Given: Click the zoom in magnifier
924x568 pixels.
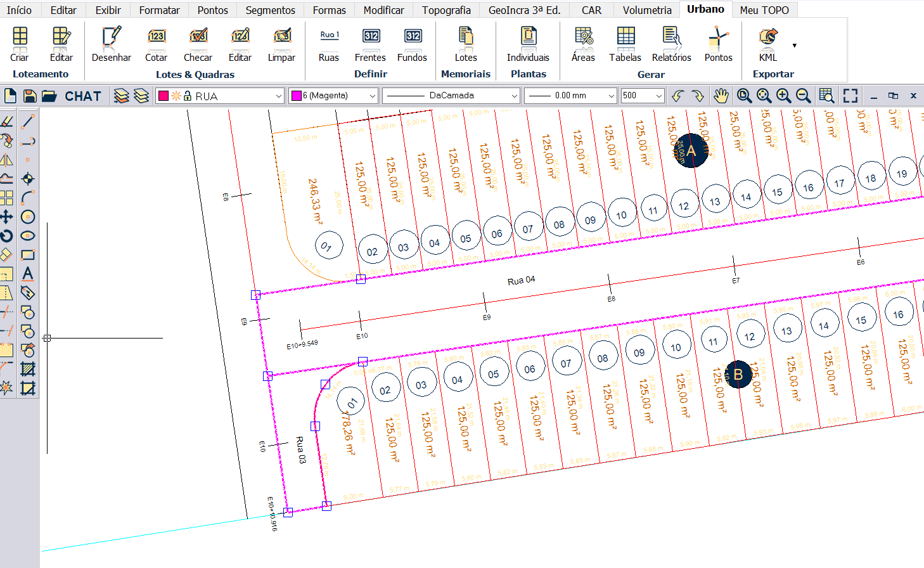Looking at the screenshot, I should [x=783, y=96].
